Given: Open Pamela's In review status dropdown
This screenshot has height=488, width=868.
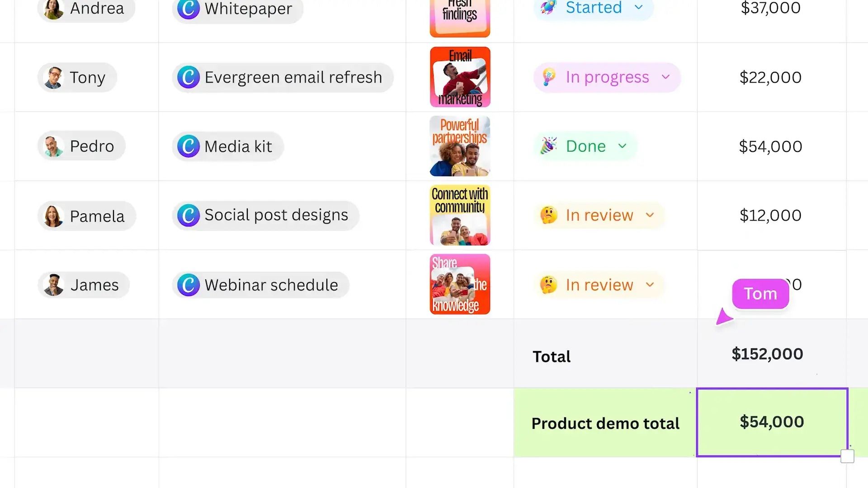Looking at the screenshot, I should [650, 215].
